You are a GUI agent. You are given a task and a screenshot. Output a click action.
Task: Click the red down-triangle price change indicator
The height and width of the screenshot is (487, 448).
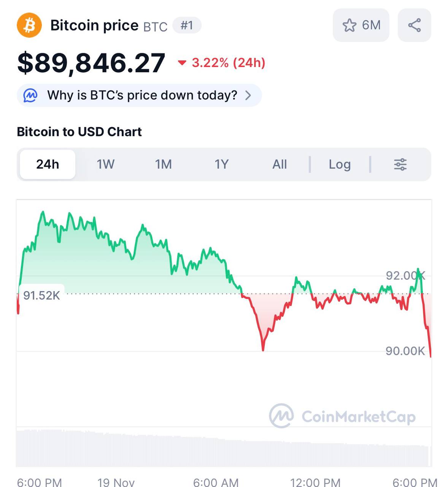[182, 63]
